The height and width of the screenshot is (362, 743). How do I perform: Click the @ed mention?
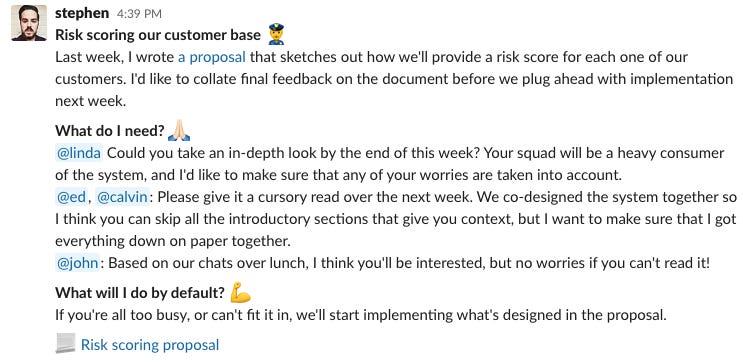(71, 197)
